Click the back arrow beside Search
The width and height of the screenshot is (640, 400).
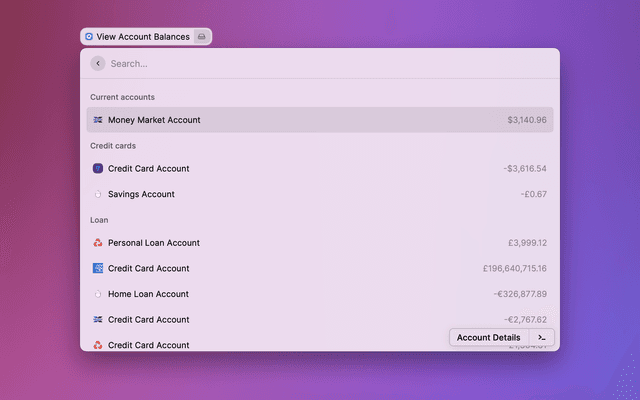[x=97, y=63]
